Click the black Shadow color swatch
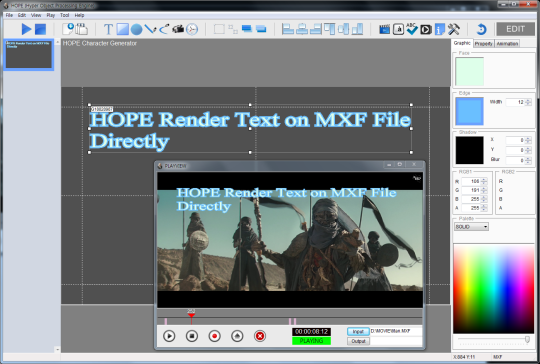This screenshot has height=364, width=540. pos(469,150)
